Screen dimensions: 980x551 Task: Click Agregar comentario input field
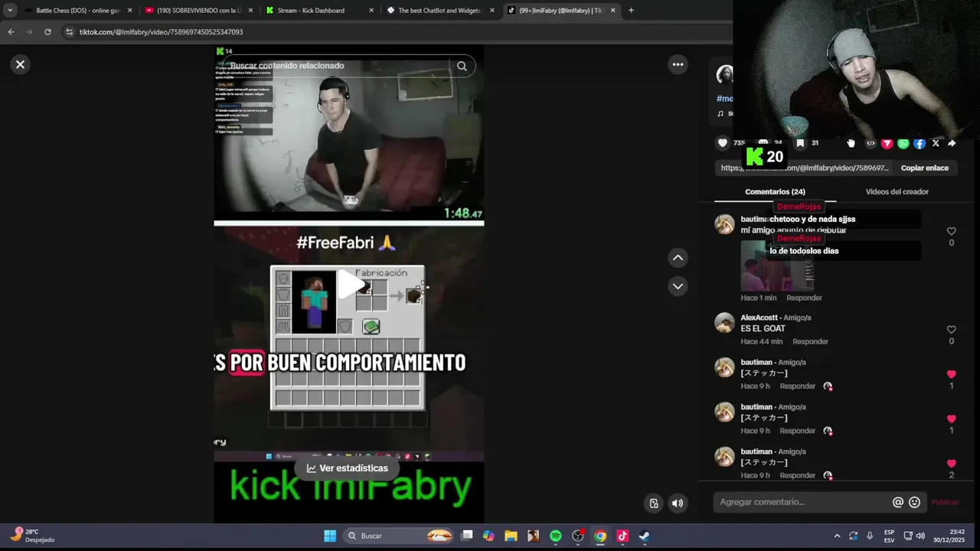click(x=802, y=502)
